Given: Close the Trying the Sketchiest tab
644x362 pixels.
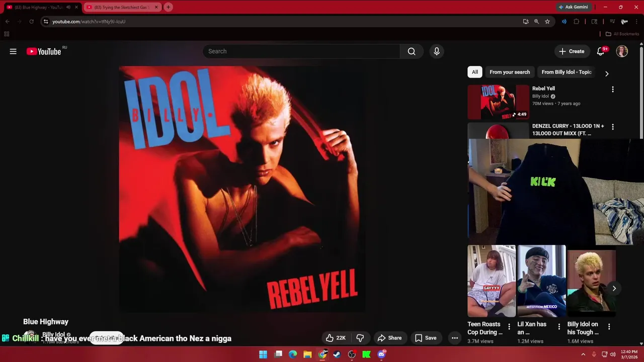Looking at the screenshot, I should (x=156, y=7).
